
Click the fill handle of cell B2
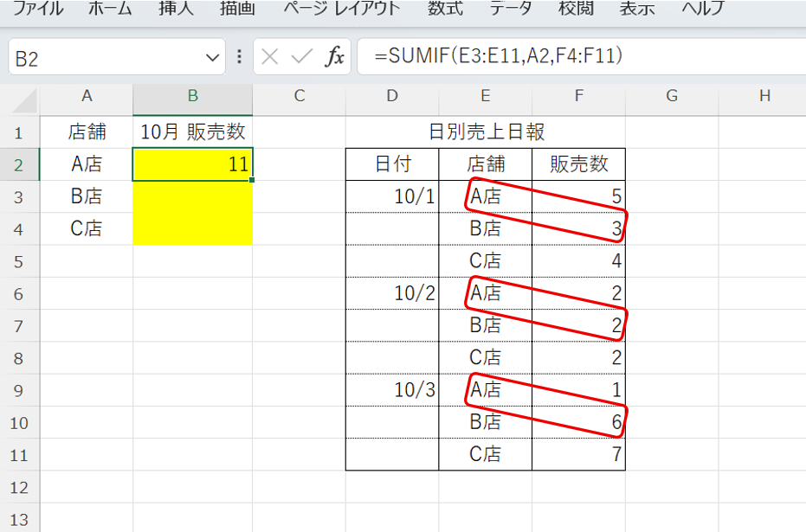coord(252,180)
